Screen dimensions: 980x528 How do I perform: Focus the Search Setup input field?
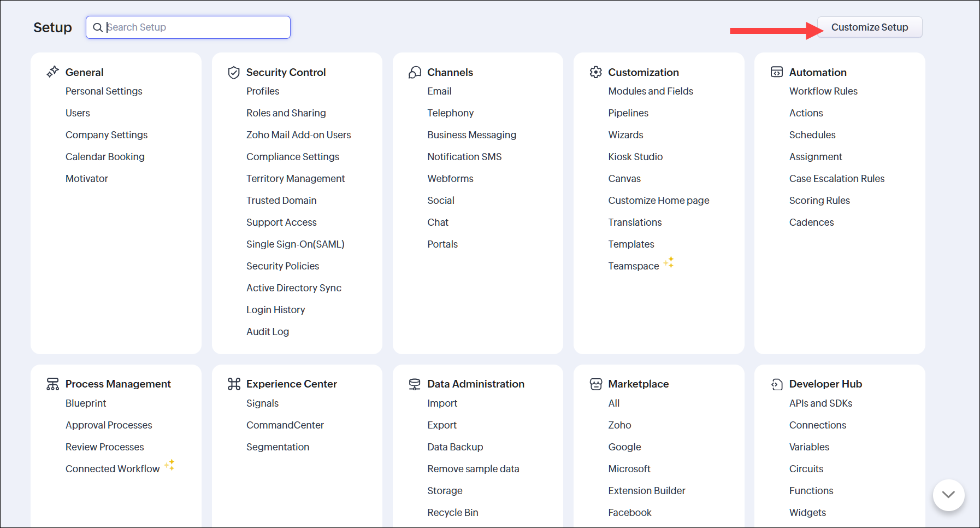tap(197, 27)
